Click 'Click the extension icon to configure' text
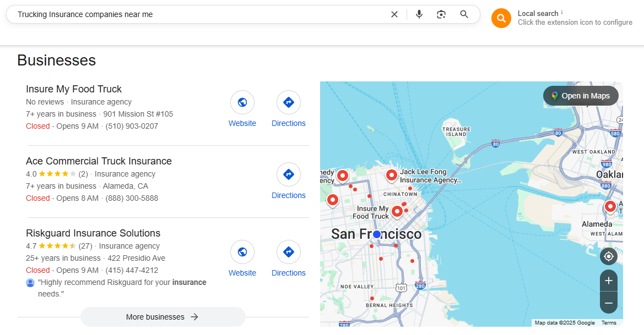 pos(575,23)
